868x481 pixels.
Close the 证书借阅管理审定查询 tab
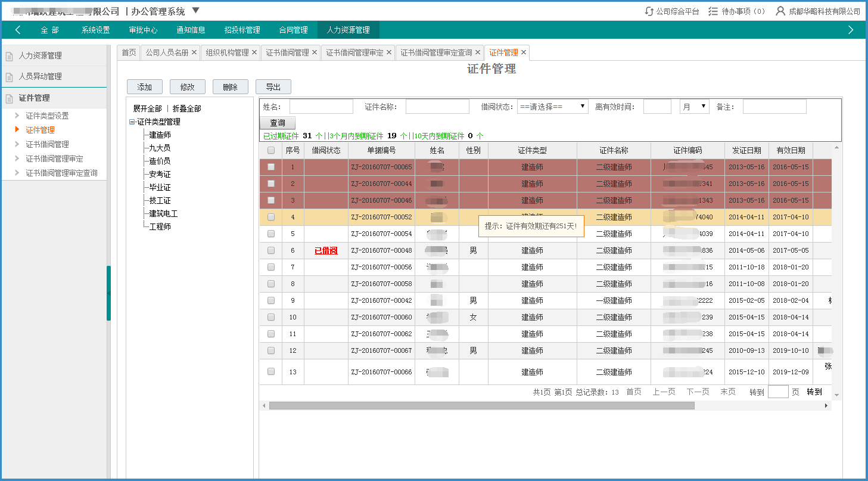(x=478, y=52)
